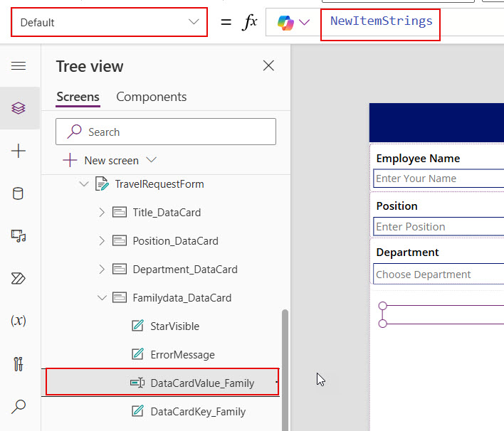Click the Insert plus icon in sidebar
This screenshot has width=504, height=431.
[x=19, y=151]
